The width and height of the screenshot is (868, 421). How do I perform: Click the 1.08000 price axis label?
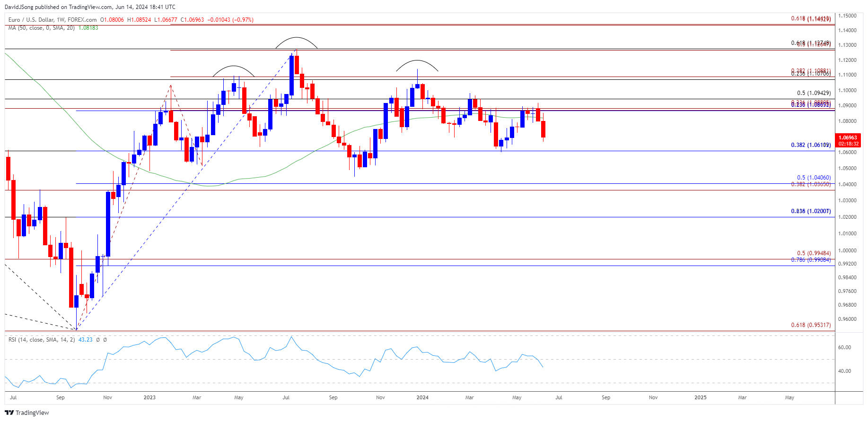(847, 121)
